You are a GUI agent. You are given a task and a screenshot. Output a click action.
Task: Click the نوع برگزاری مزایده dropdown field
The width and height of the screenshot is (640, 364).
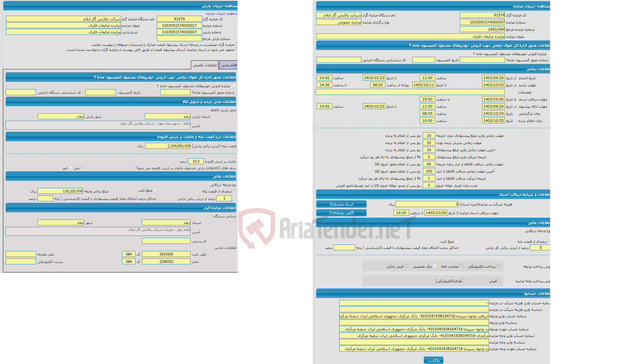(347, 25)
